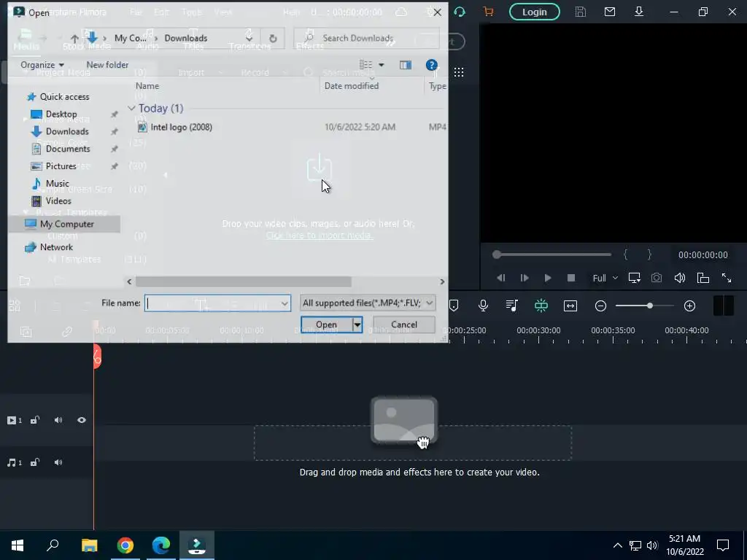Zoom in the timeline with the plus icon
Viewport: 747px width, 560px height.
click(690, 306)
